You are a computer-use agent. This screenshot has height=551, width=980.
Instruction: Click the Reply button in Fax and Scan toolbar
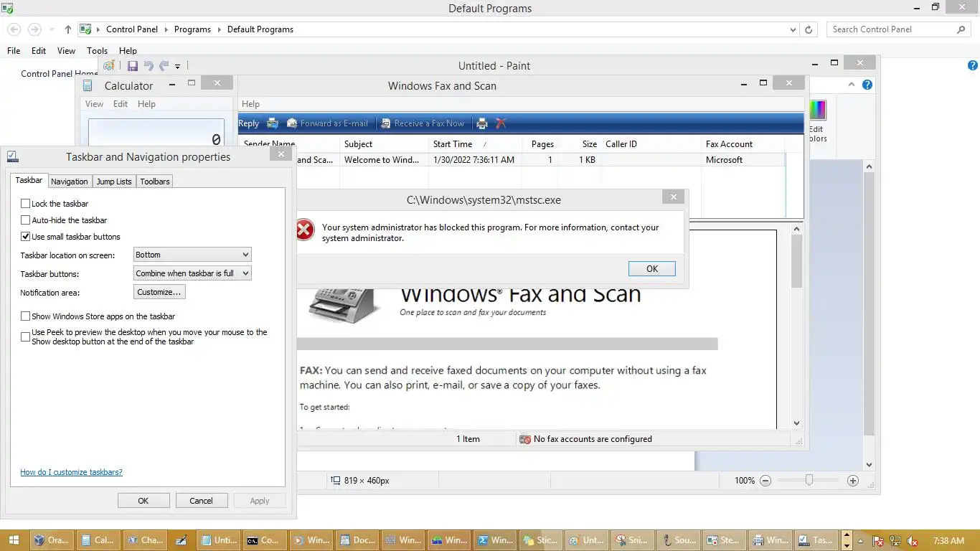coord(248,123)
